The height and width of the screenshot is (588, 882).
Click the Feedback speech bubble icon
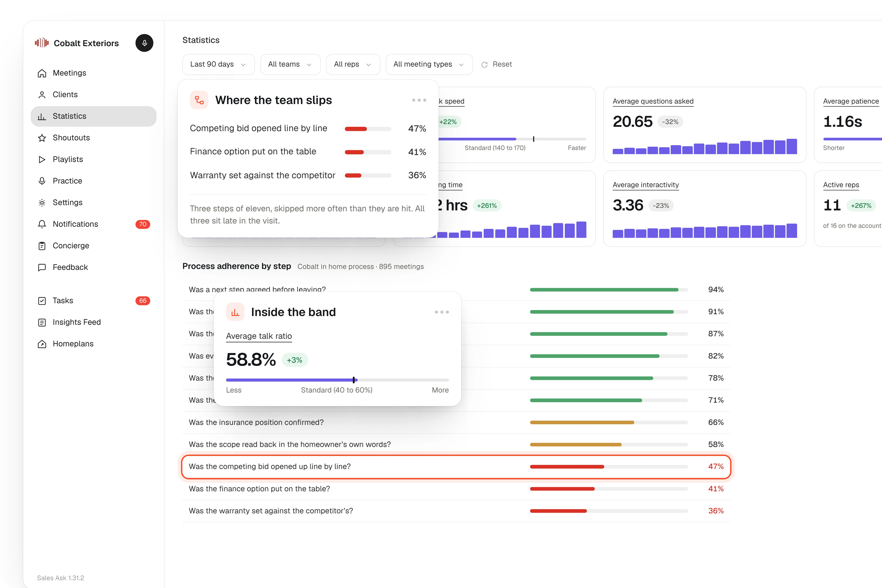[42, 267]
